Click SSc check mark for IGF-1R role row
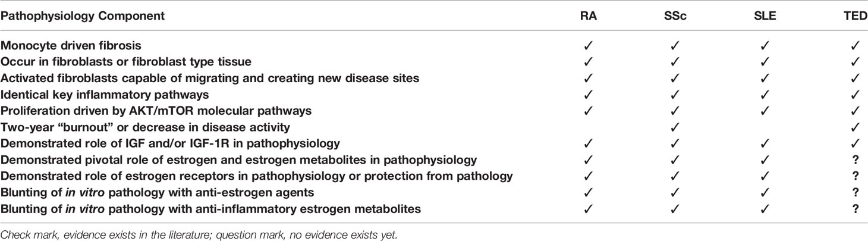The height and width of the screenshot is (241, 868). (677, 143)
